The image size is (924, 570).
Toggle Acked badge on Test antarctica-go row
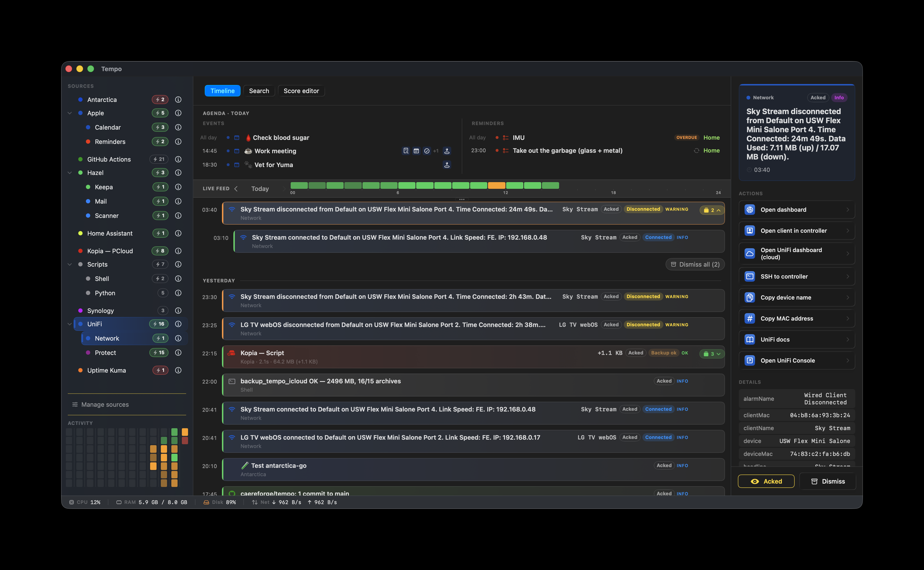point(664,466)
